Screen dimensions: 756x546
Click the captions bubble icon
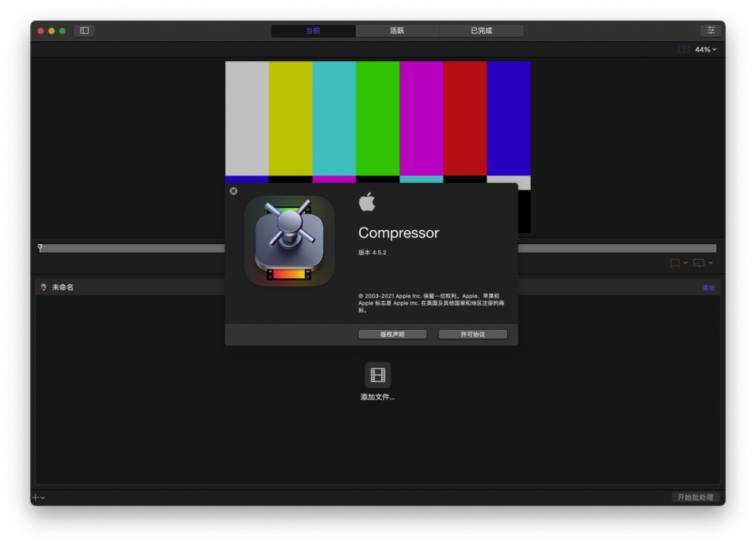(698, 263)
